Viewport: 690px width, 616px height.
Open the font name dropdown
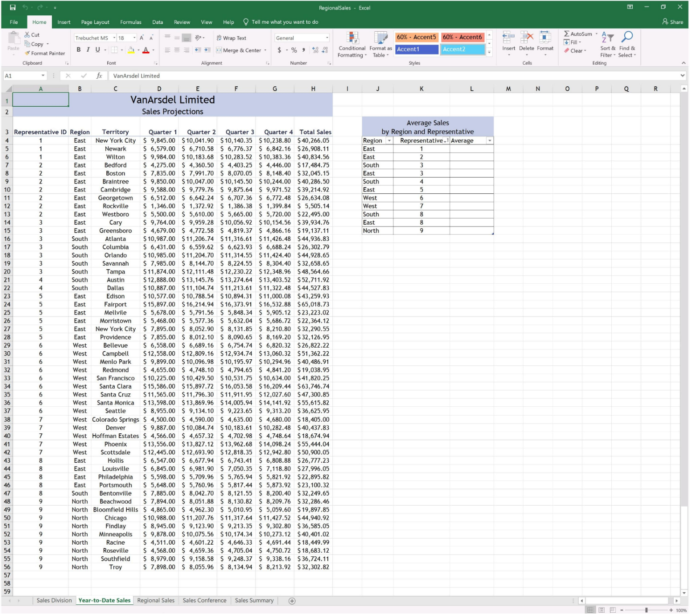point(114,38)
